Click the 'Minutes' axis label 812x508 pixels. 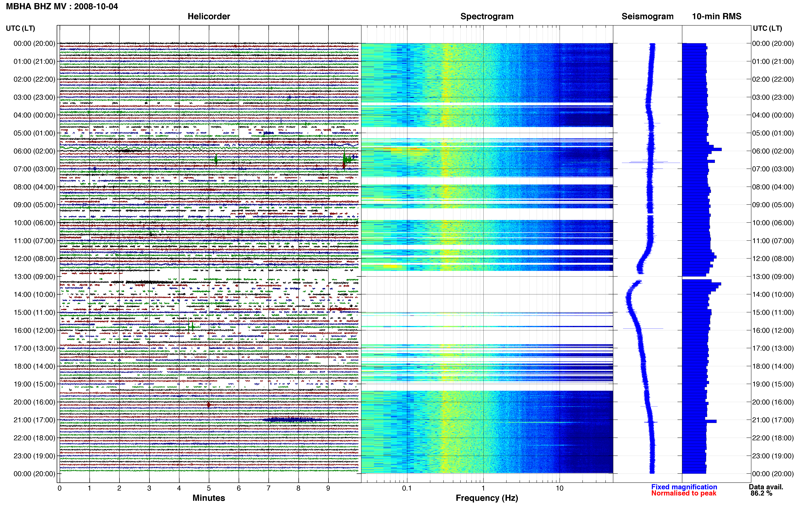pos(208,498)
